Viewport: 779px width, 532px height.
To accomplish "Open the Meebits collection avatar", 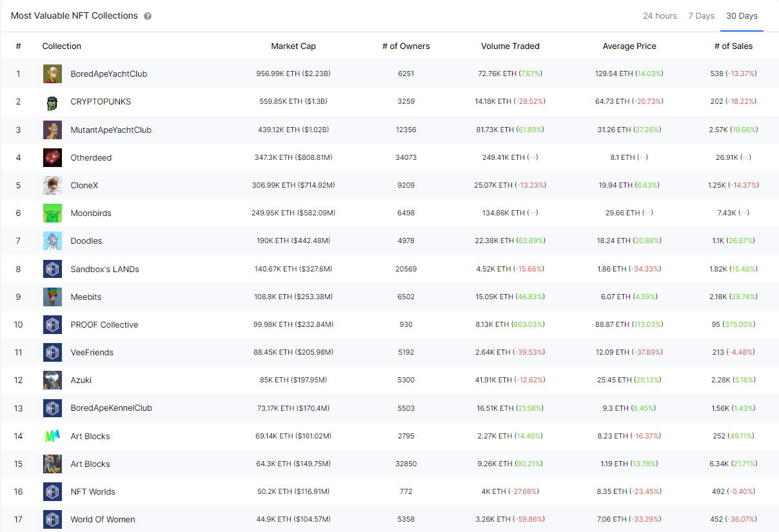I will tap(52, 297).
